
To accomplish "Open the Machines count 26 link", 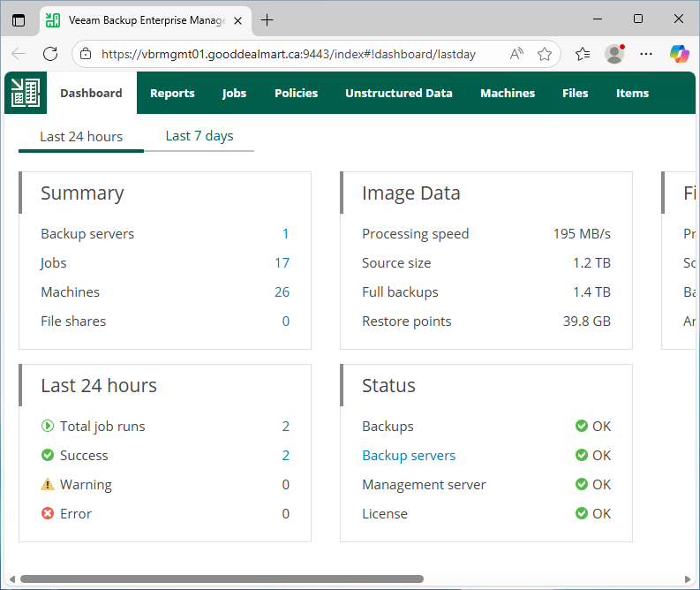I will pyautogui.click(x=282, y=292).
